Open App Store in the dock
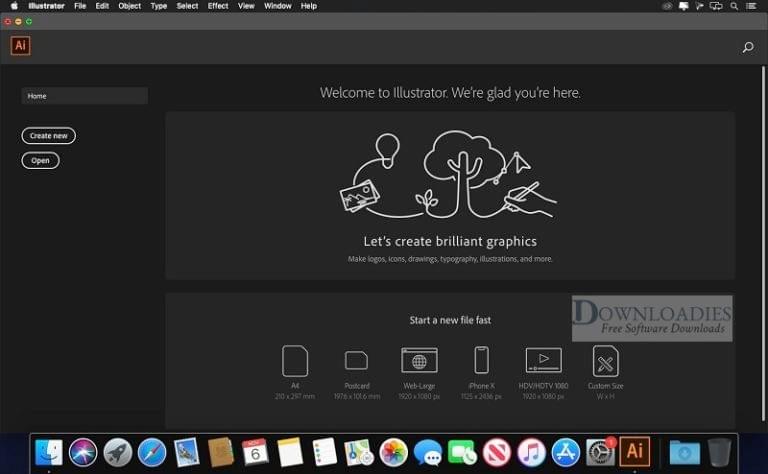The image size is (768, 474). coord(566,452)
